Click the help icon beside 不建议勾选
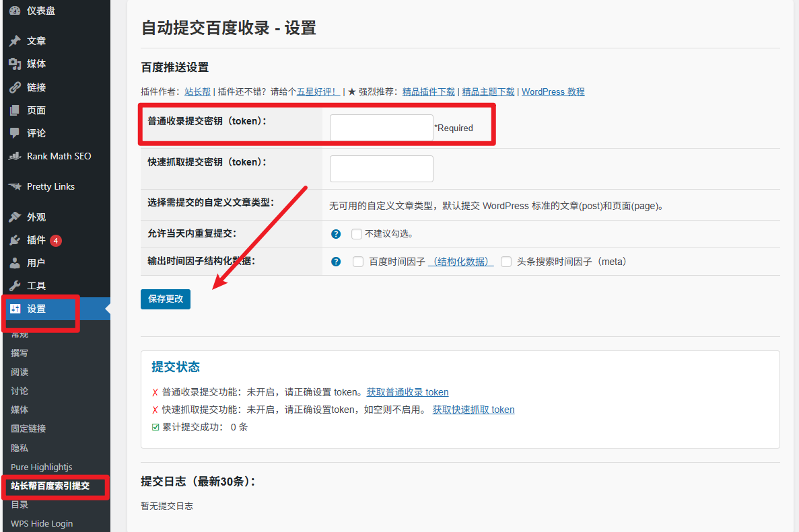Screen dimensions: 799x532 (x=336, y=233)
